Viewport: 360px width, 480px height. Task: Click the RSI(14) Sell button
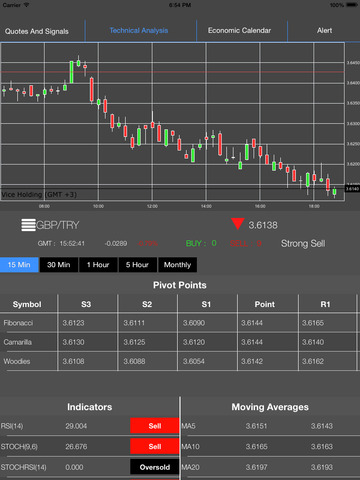click(x=155, y=426)
